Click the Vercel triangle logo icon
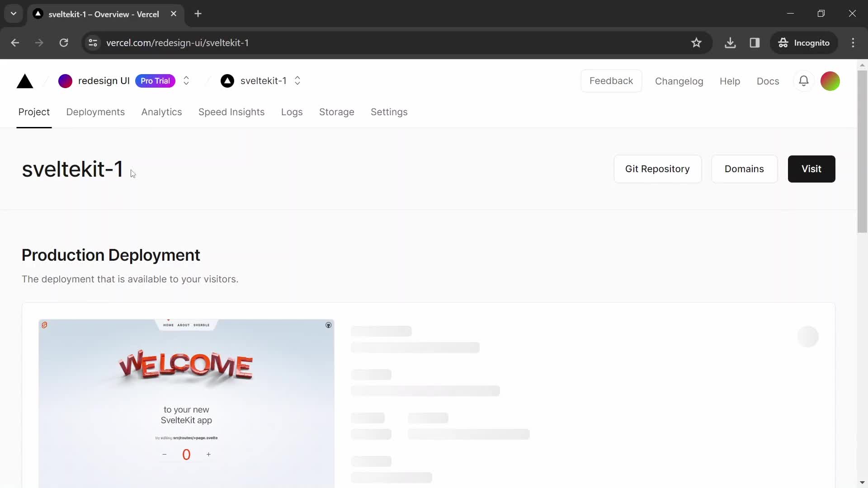 (25, 81)
